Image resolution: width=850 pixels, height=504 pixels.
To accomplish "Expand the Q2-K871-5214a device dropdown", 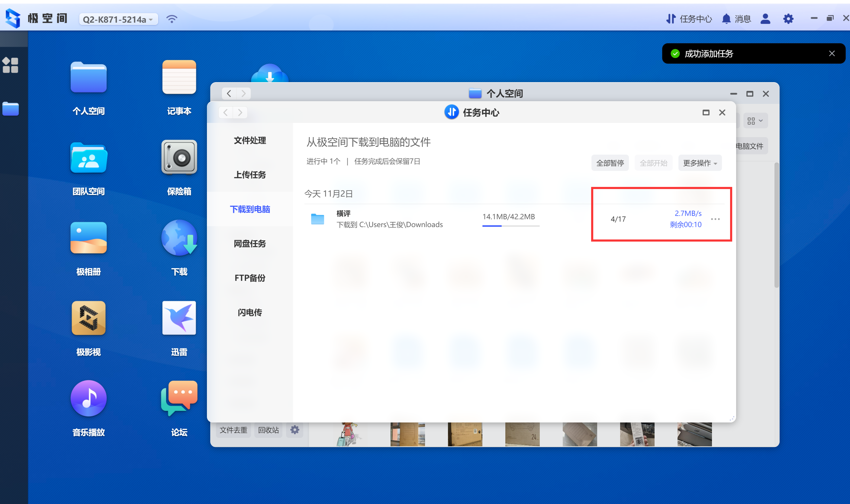I will 118,19.
